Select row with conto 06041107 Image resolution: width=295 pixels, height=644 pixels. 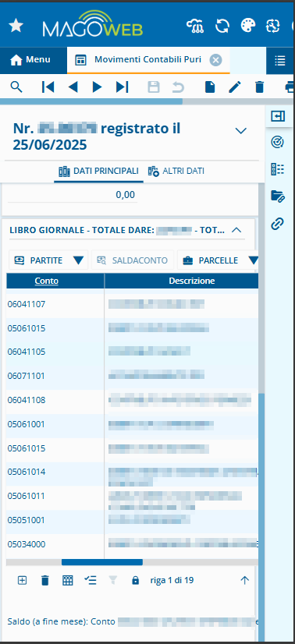[x=133, y=304]
